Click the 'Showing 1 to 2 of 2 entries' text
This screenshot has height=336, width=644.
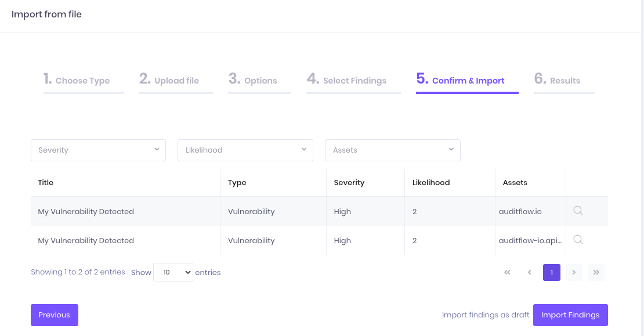pos(78,272)
